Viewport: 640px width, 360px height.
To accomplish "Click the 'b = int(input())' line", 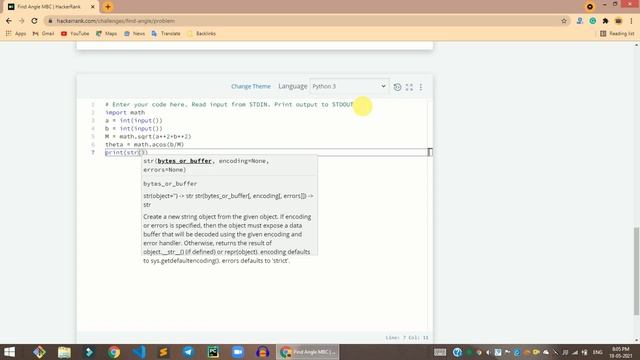I will point(134,129).
